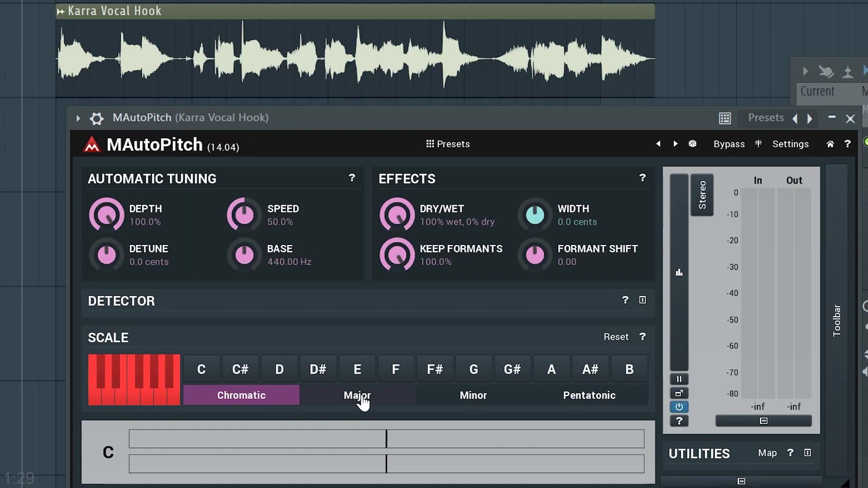Open the Map button in Utilities
The width and height of the screenshot is (868, 488).
click(x=767, y=453)
